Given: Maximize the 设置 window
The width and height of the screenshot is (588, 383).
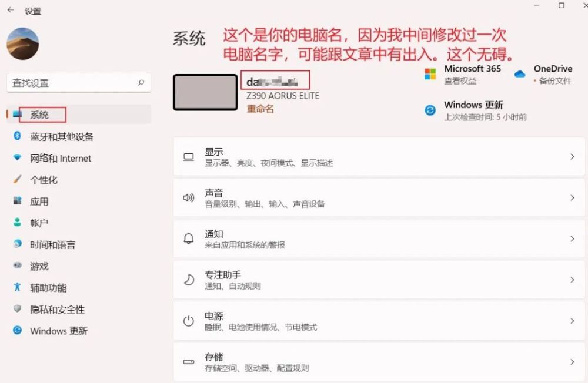Looking at the screenshot, I should tap(562, 5).
